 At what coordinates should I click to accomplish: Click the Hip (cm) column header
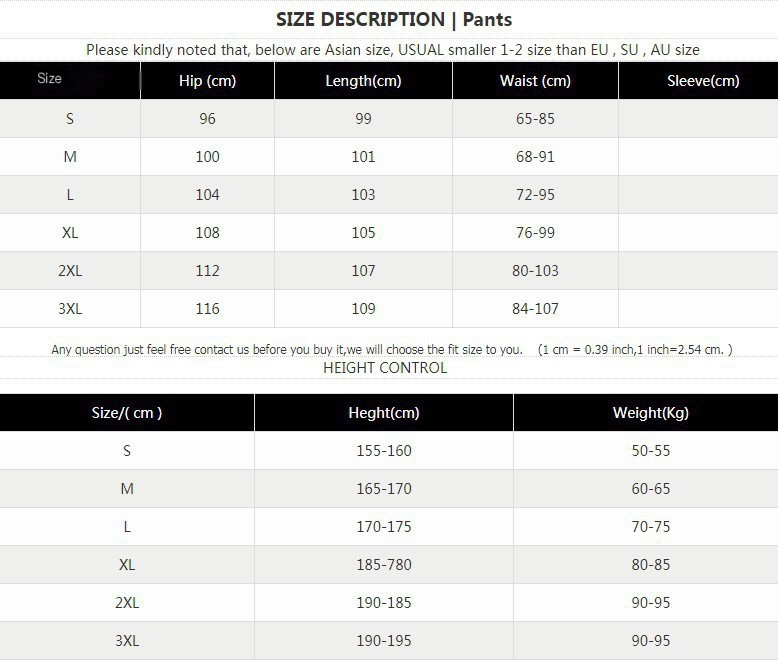pyautogui.click(x=207, y=81)
